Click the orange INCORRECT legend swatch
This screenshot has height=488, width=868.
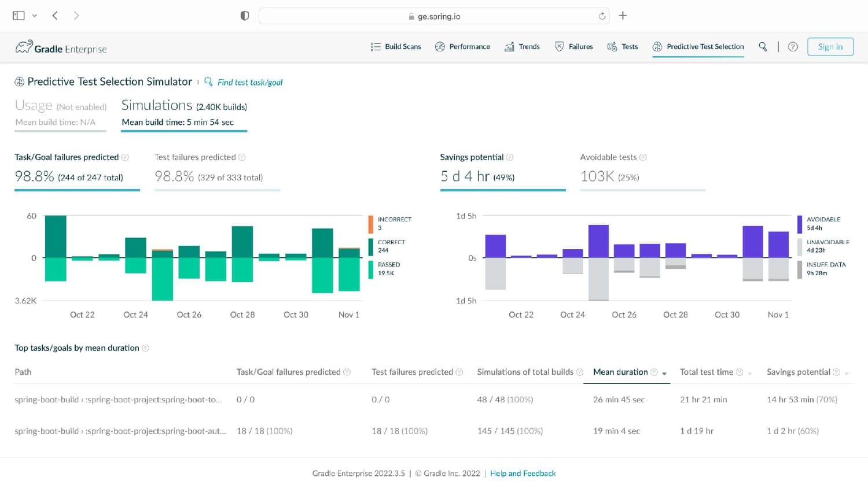(371, 224)
